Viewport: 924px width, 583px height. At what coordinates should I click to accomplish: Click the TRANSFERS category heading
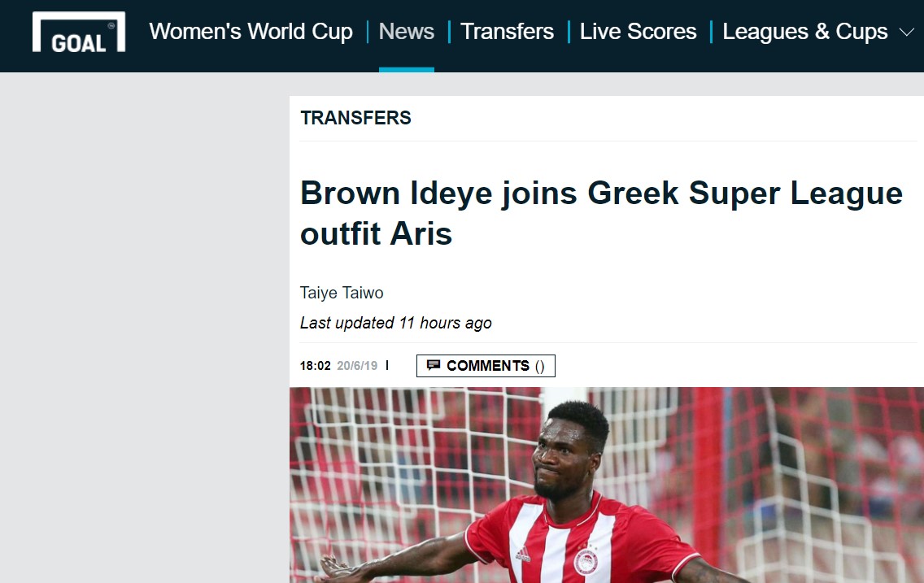pyautogui.click(x=356, y=118)
